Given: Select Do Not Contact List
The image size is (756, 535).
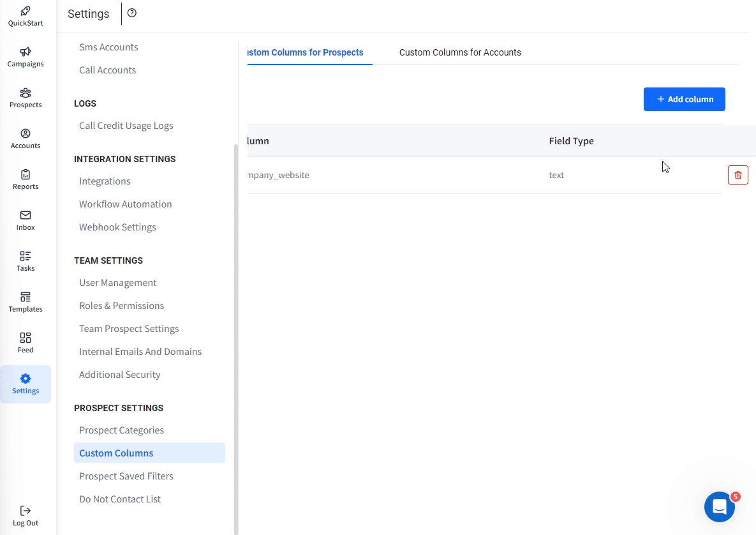Looking at the screenshot, I should [120, 499].
